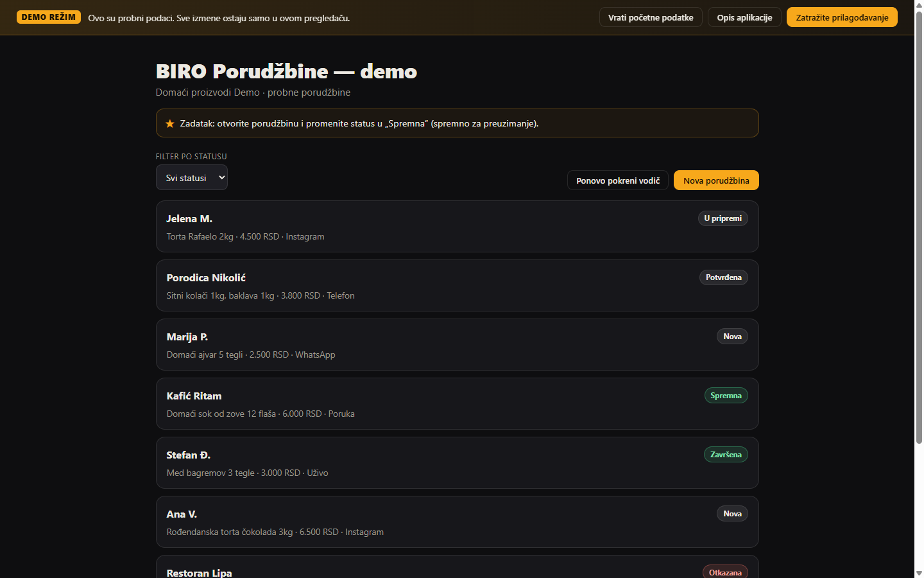Screen dimensions: 924x578
Task: Open the Kafić Ritam order
Action: pos(458,404)
